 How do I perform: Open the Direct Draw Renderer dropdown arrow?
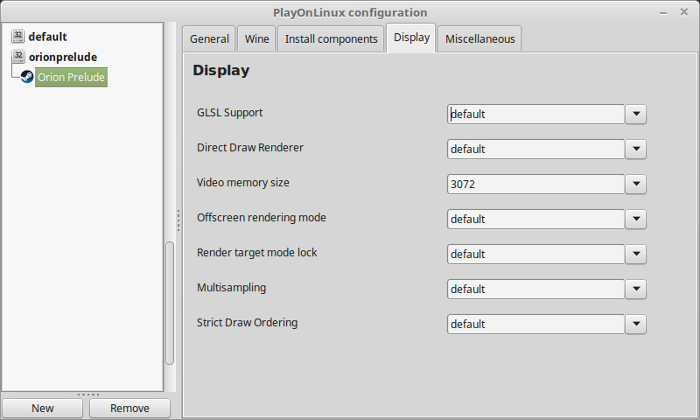636,149
